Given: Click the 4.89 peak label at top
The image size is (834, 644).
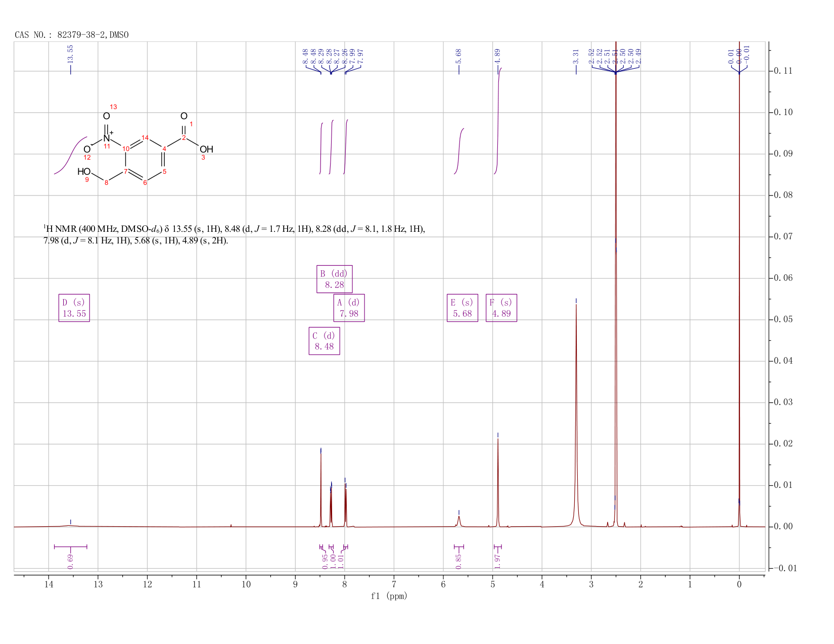Looking at the screenshot, I should point(497,56).
